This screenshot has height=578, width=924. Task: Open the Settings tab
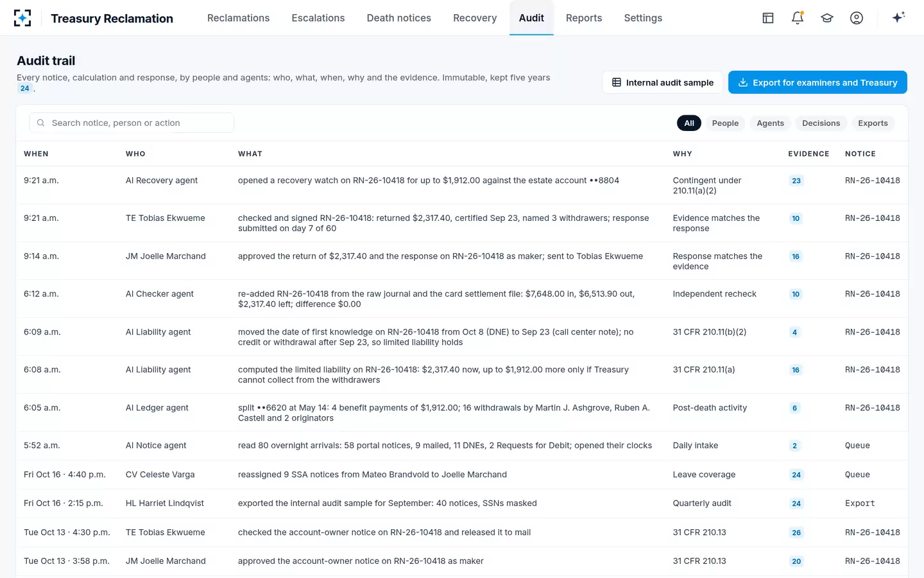[x=643, y=18]
